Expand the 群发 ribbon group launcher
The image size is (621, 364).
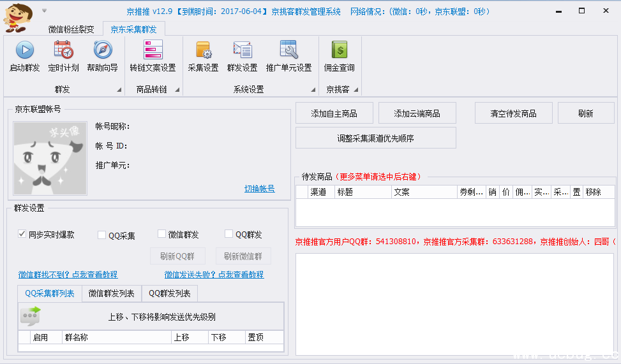[x=119, y=90]
